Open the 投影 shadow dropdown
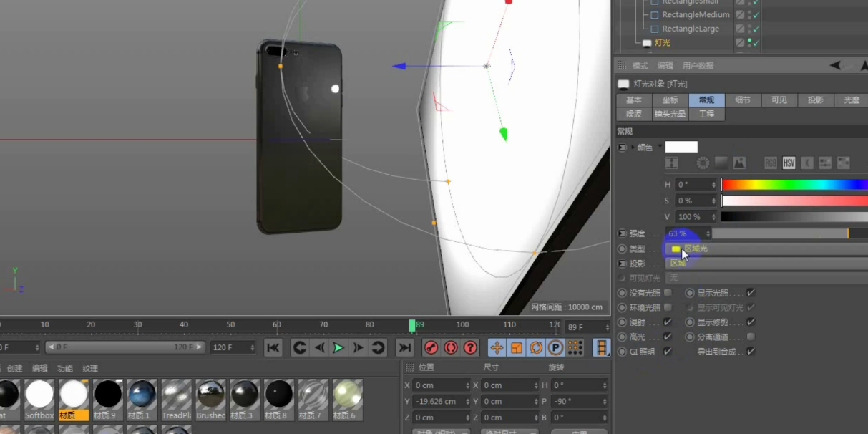Viewport: 868px width, 434px height. tap(766, 264)
